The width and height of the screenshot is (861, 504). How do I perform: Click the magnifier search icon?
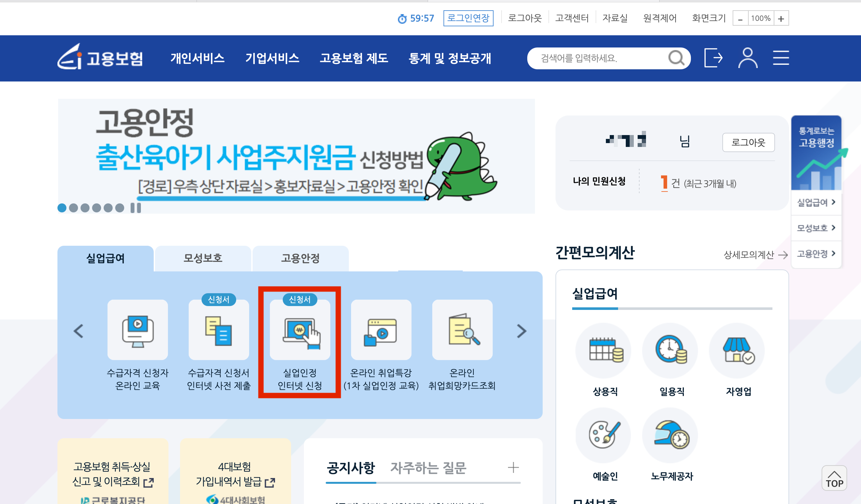click(x=676, y=58)
